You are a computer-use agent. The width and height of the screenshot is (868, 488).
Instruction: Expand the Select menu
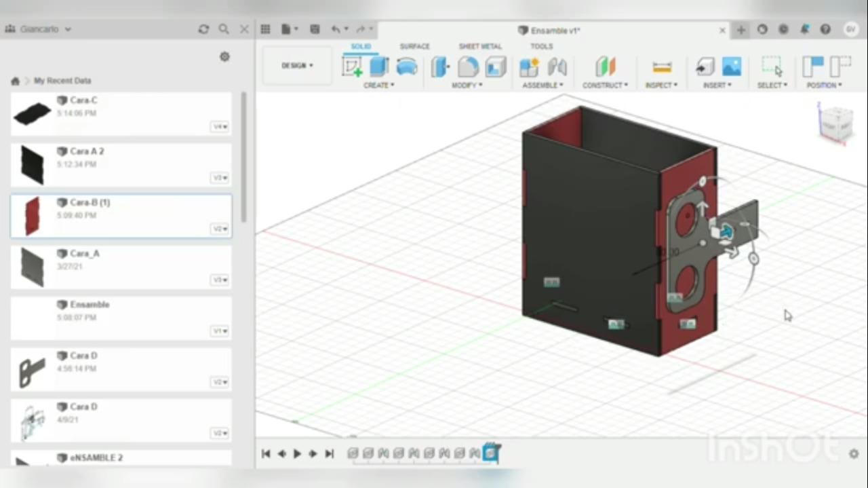pos(772,85)
